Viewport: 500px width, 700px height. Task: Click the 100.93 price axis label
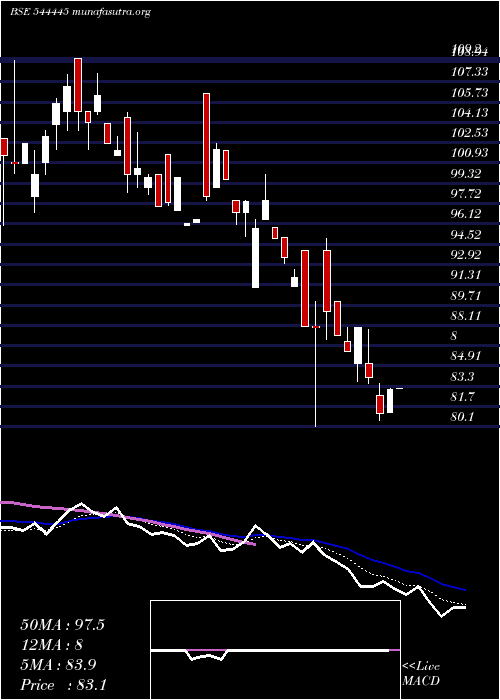click(470, 154)
